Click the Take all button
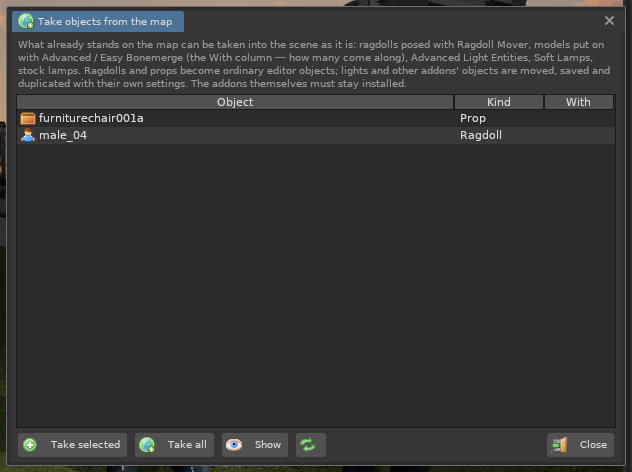Viewport: 632px width, 472px height. pyautogui.click(x=174, y=445)
